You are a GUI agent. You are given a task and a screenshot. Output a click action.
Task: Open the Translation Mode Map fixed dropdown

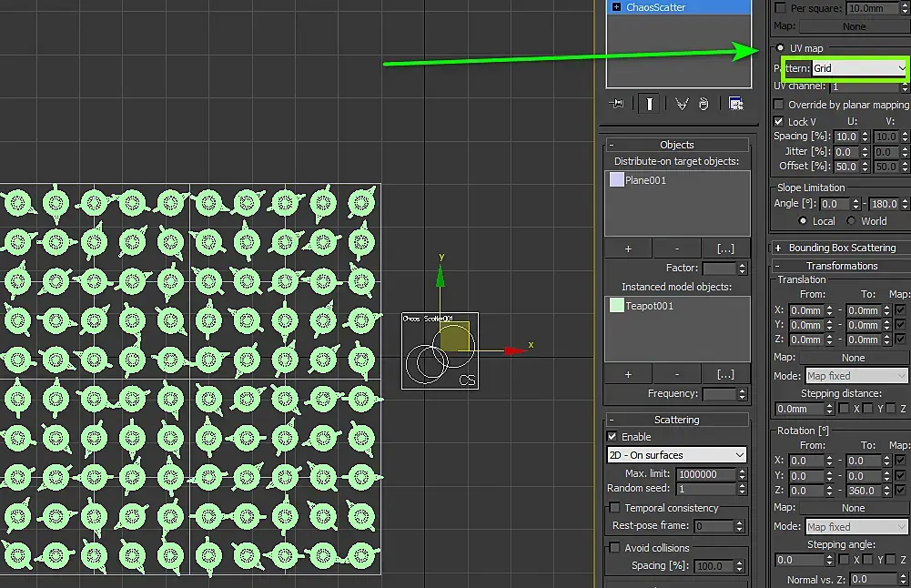click(856, 376)
